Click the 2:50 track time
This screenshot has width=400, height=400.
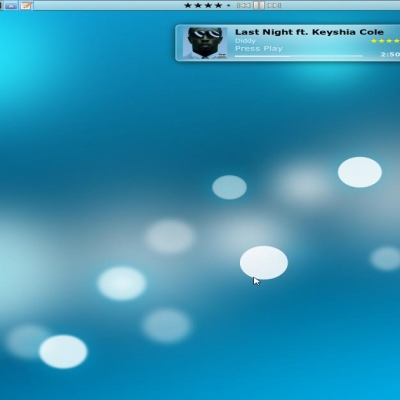[x=390, y=54]
